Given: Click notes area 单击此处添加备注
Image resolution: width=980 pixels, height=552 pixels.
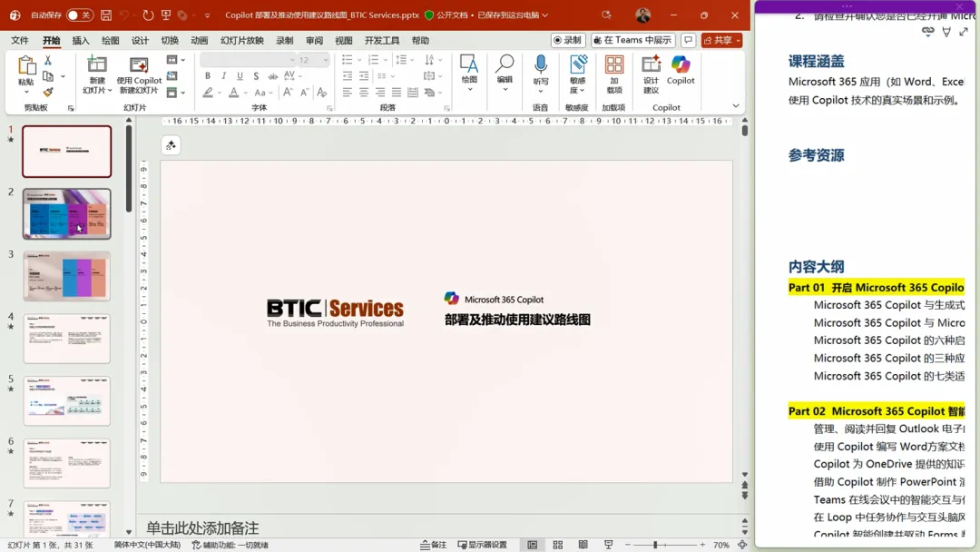Looking at the screenshot, I should click(202, 527).
